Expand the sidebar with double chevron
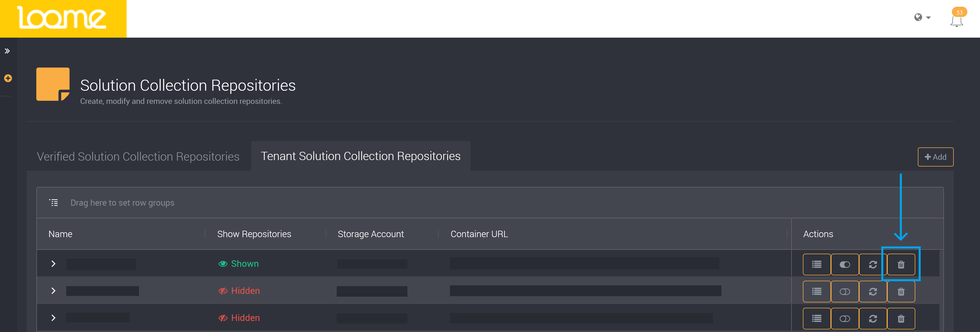Screen dimensions: 980x332 click(x=7, y=51)
